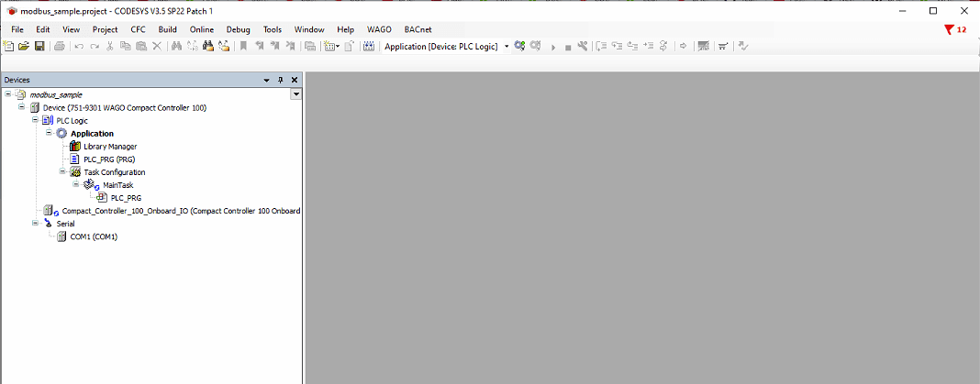Click the Login gear icon

point(519,46)
